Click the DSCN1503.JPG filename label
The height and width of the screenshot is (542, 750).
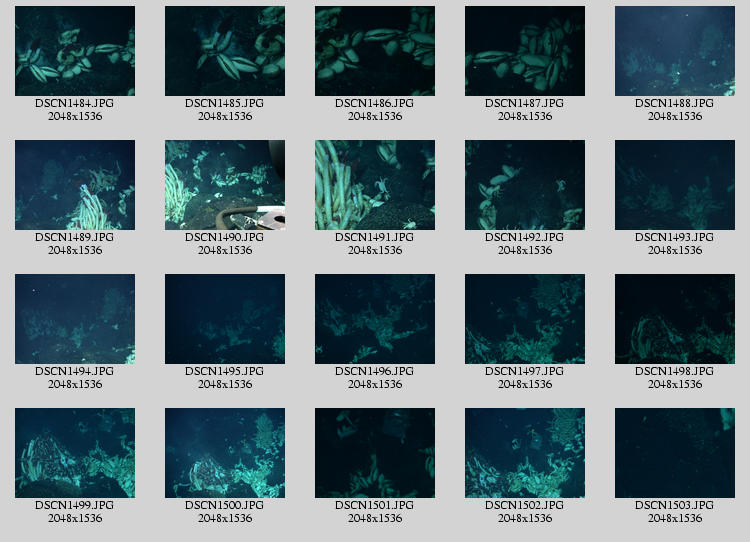click(675, 505)
